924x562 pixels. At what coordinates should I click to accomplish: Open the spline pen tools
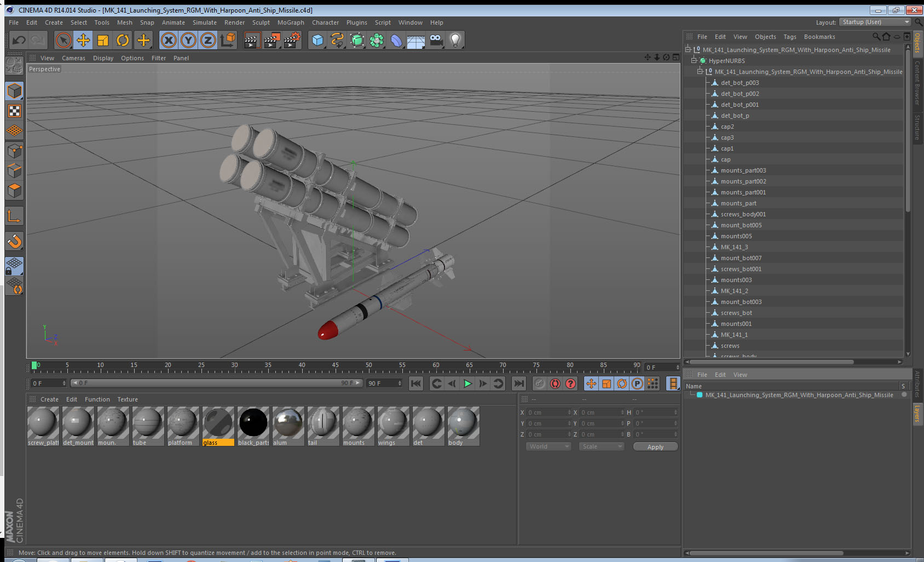[337, 40]
